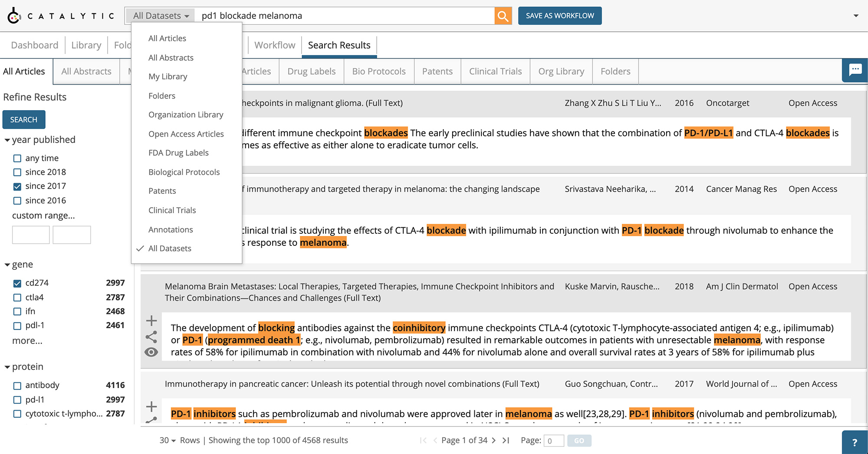Check the 'any time' year filter
Viewport: 868px width, 454px height.
(17, 158)
